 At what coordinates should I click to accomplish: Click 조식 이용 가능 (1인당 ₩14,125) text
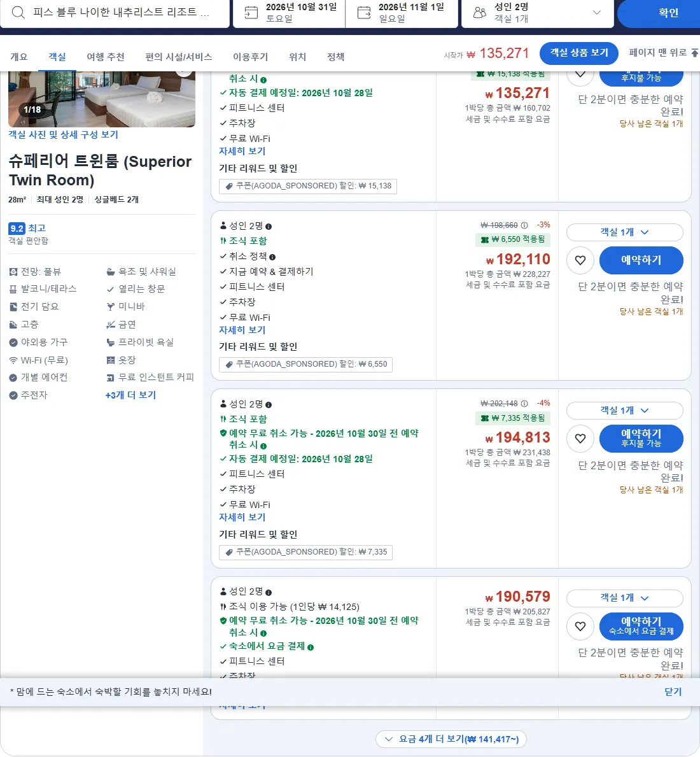294,607
